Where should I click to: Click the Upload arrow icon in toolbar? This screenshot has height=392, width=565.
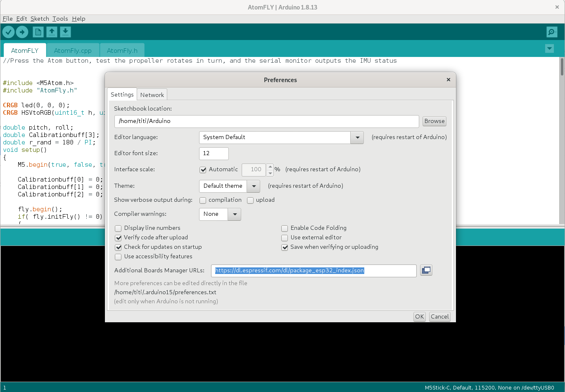22,32
